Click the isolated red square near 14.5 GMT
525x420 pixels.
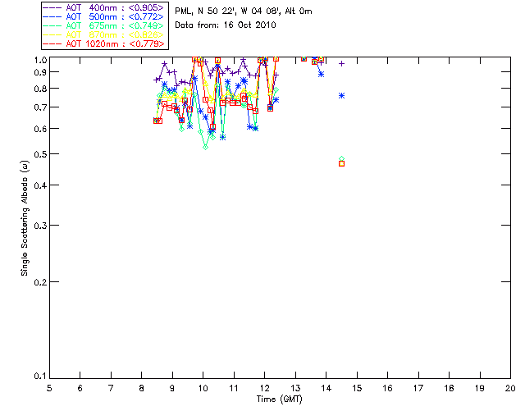pos(342,164)
